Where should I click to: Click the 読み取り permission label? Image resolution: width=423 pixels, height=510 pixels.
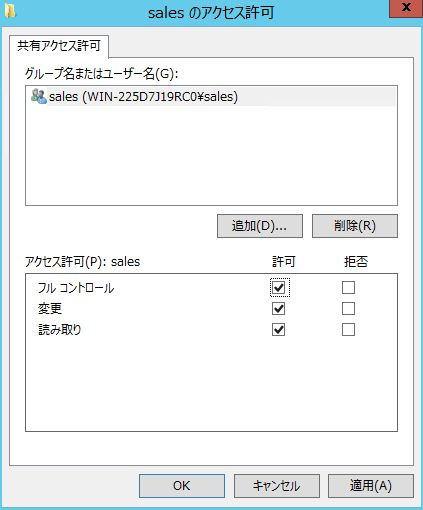[60, 330]
